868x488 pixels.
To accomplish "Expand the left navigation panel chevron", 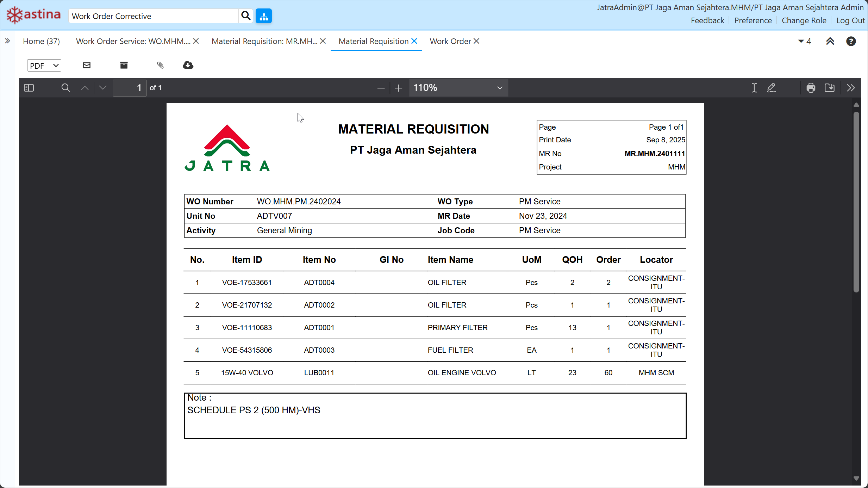I will click(x=7, y=41).
